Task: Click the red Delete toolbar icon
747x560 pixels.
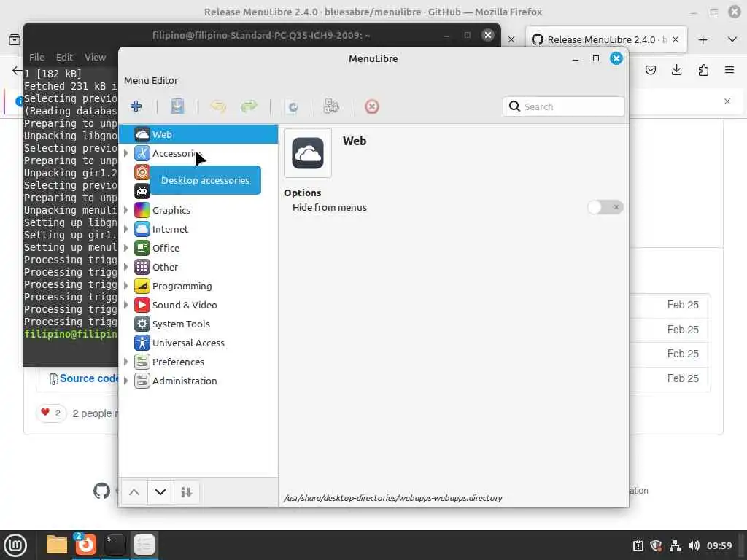Action: click(x=372, y=106)
